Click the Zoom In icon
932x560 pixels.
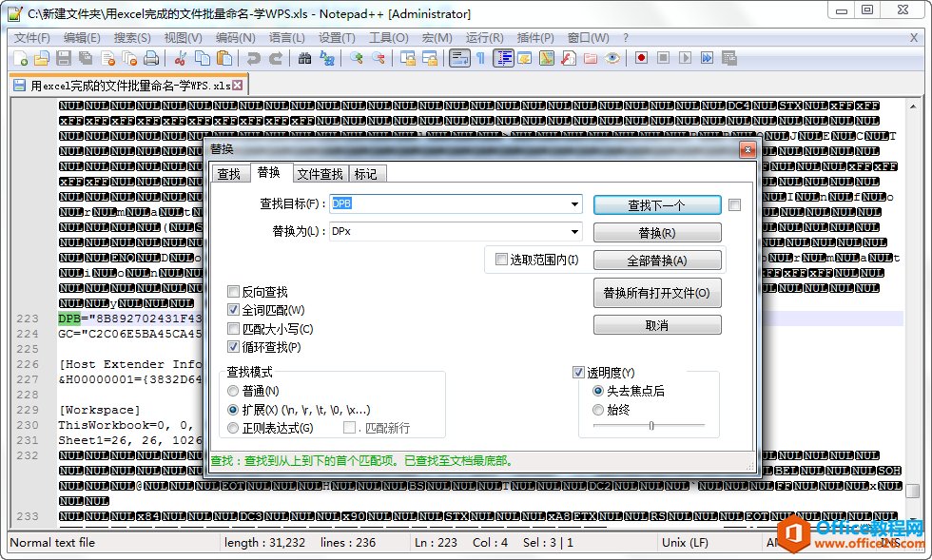356,58
